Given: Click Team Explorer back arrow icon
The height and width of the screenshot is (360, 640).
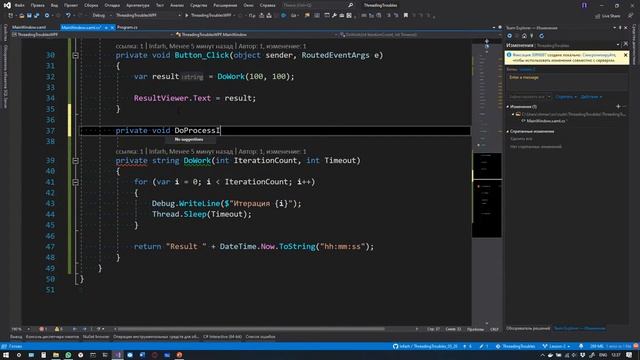Looking at the screenshot, I should click(x=509, y=36).
